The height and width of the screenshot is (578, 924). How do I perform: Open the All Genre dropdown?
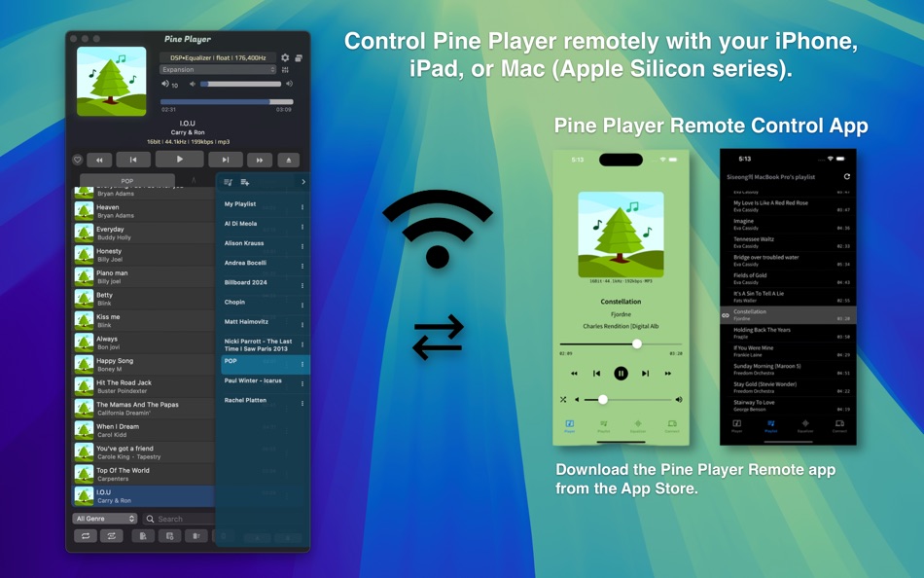(x=105, y=519)
